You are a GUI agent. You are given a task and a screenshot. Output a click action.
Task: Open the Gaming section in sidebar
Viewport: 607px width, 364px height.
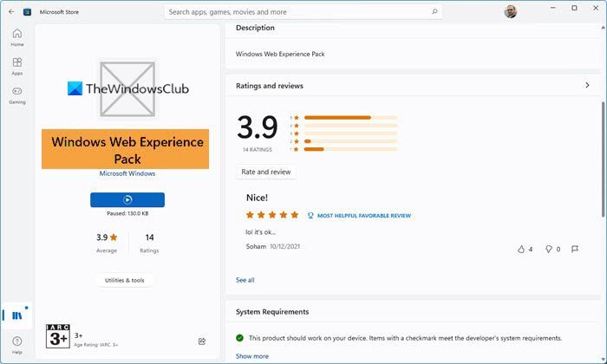point(17,95)
